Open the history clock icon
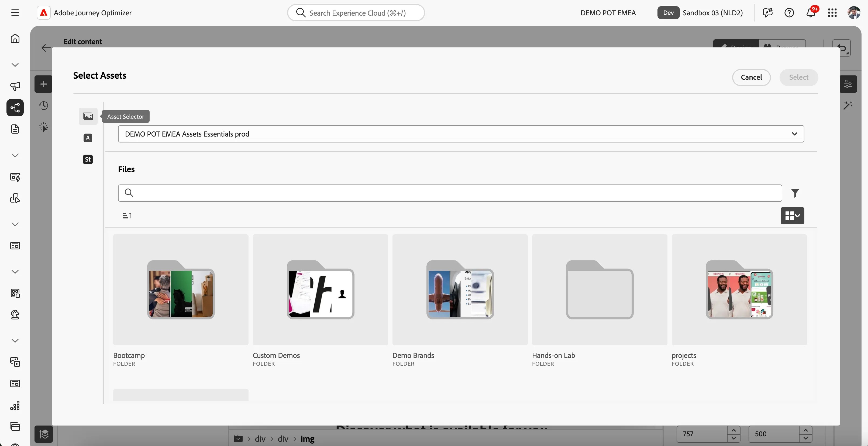868x446 pixels. [x=43, y=105]
